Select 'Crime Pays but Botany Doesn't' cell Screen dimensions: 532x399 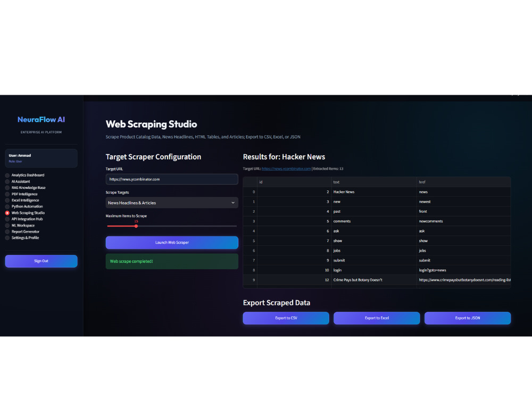[x=373, y=280]
